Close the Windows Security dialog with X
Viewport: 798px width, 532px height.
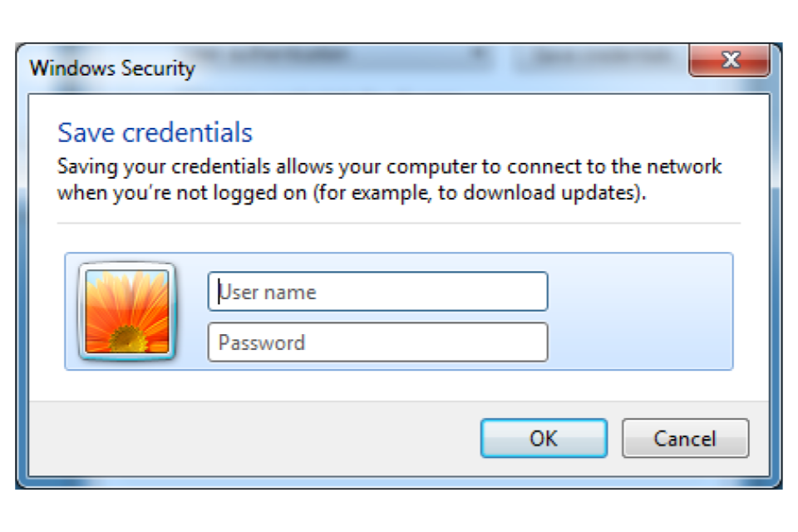point(729,60)
